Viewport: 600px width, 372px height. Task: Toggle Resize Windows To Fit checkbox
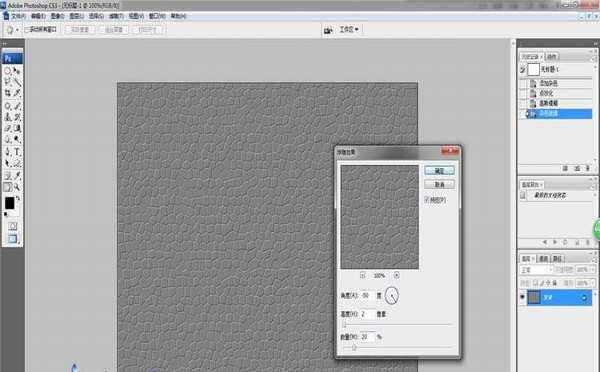27,29
